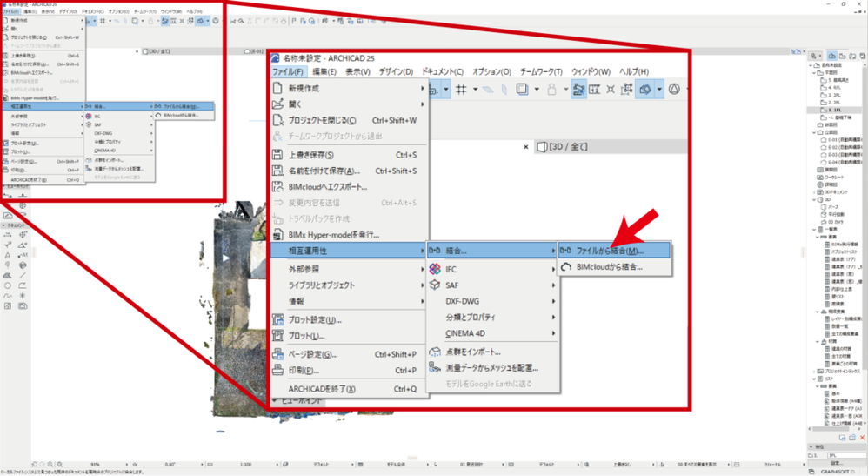Toggle the grid icon in the small top toolbar

[x=103, y=21]
